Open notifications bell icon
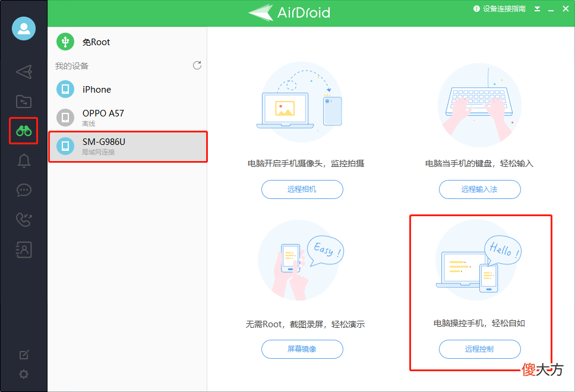 [x=24, y=160]
